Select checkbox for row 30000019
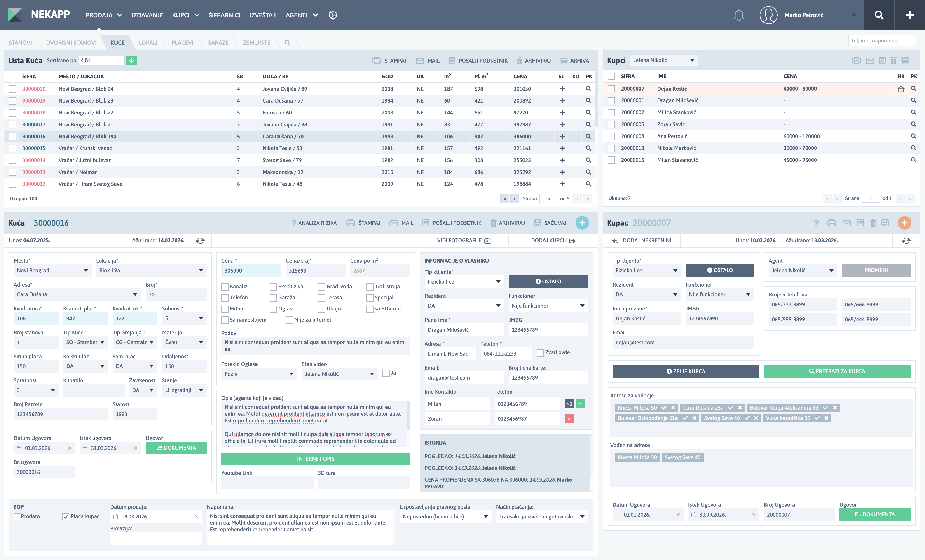Image resolution: width=925 pixels, height=560 pixels. tap(12, 101)
